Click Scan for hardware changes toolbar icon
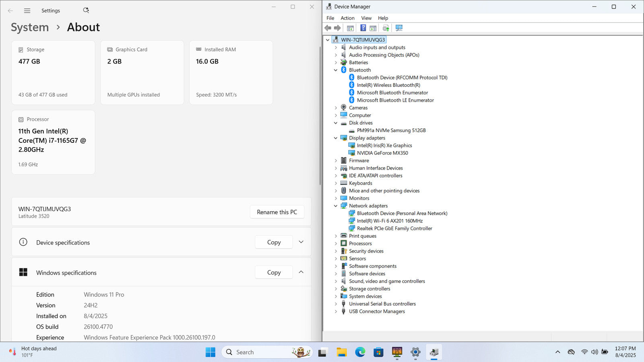The image size is (644, 362). tap(399, 28)
